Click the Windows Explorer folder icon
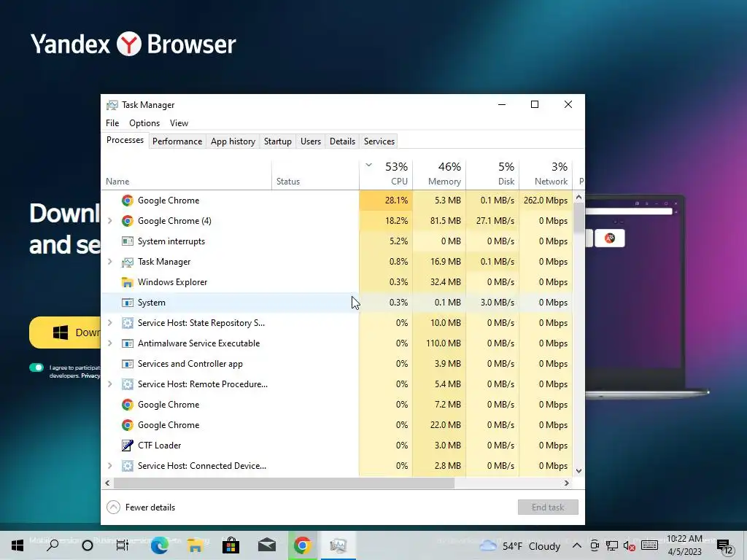 pos(127,282)
